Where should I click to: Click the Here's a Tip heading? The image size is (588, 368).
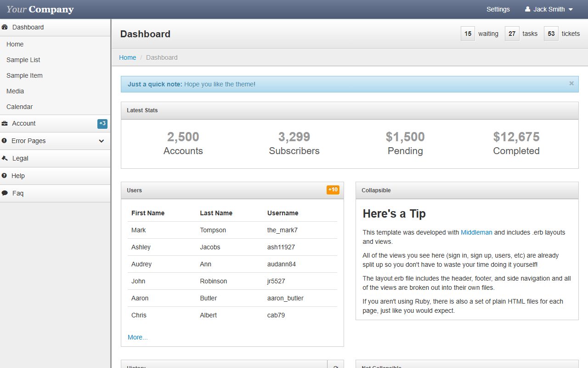tap(394, 213)
